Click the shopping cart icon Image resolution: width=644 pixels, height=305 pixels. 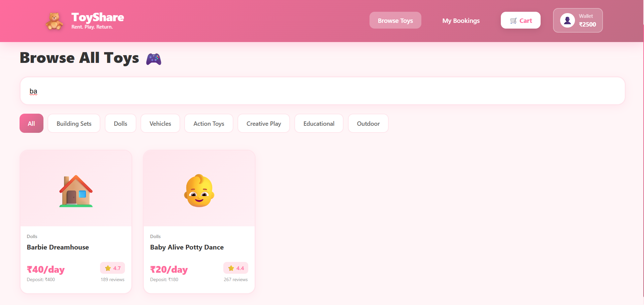pyautogui.click(x=513, y=21)
